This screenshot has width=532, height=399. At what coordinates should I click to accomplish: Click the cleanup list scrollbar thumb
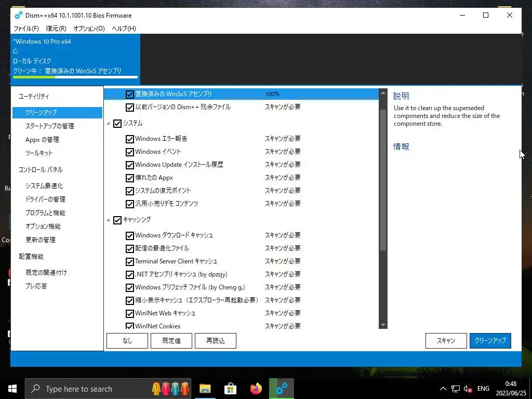tap(383, 180)
